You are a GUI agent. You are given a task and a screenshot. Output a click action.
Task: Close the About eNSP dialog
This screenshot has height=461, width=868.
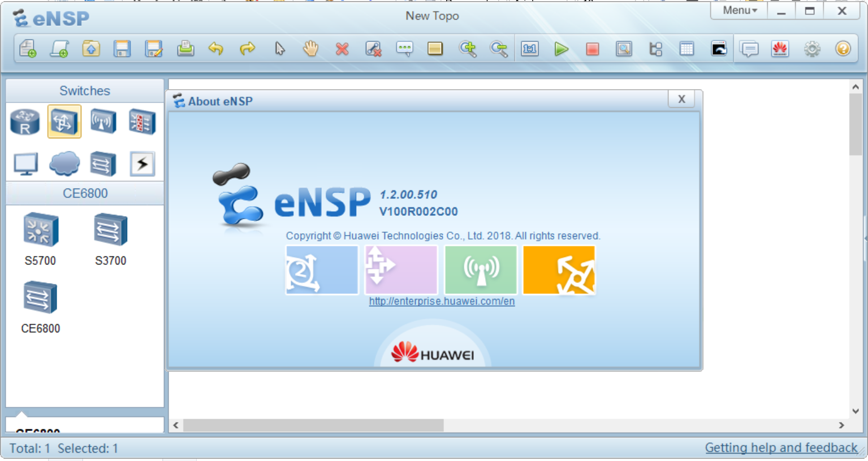(681, 99)
